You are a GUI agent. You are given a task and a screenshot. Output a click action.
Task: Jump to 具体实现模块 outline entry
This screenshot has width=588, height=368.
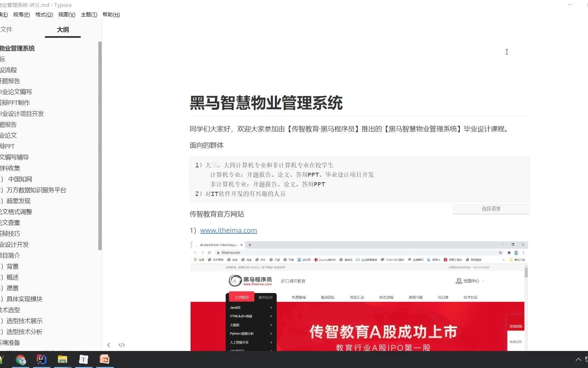point(24,299)
